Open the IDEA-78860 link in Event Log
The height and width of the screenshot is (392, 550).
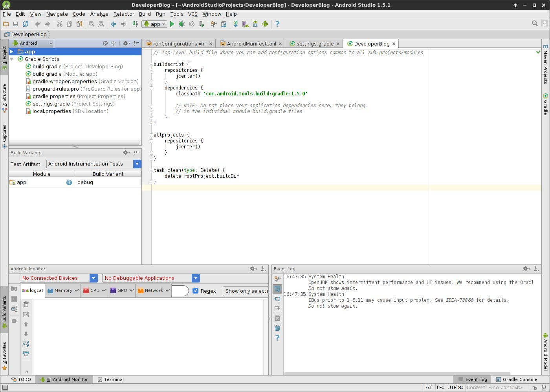point(459,300)
